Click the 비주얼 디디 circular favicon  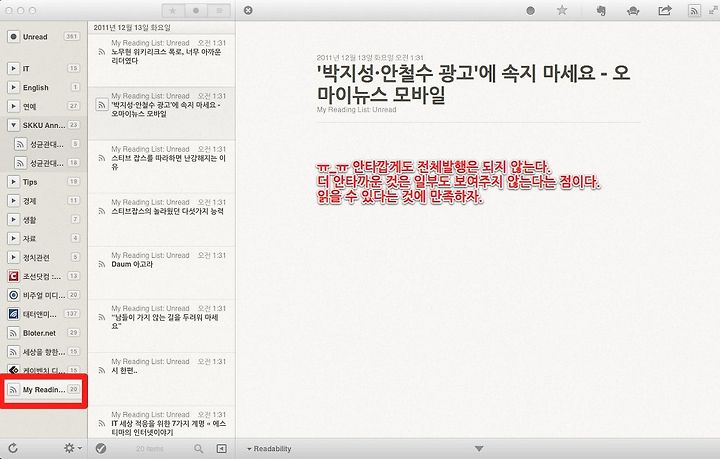click(x=13, y=295)
